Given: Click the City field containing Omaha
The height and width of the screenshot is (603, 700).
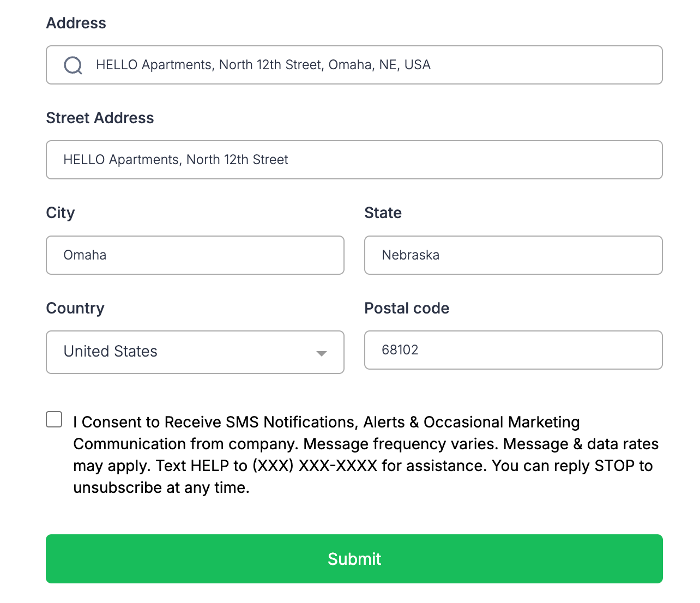Looking at the screenshot, I should (x=195, y=255).
